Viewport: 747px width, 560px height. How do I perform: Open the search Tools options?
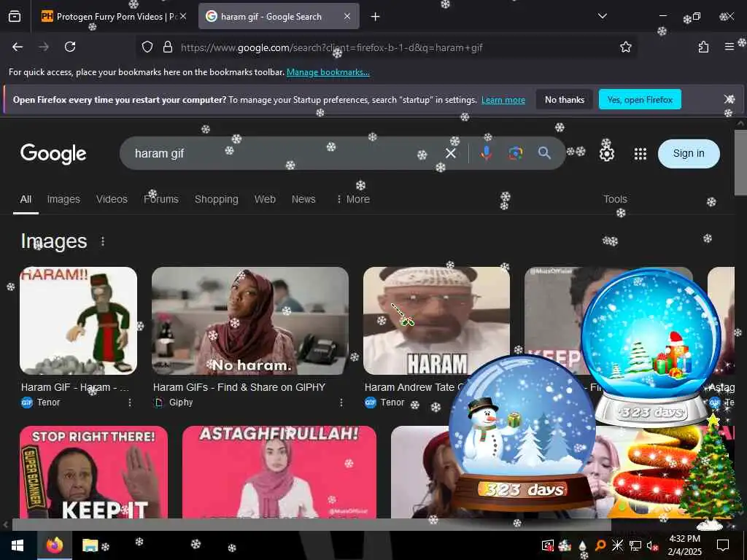click(x=615, y=199)
